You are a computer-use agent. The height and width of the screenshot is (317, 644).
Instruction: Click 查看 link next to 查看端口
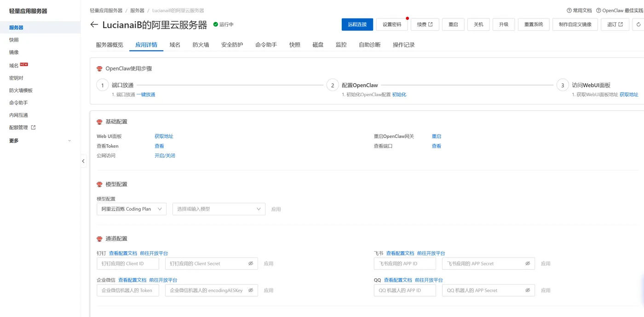point(437,146)
